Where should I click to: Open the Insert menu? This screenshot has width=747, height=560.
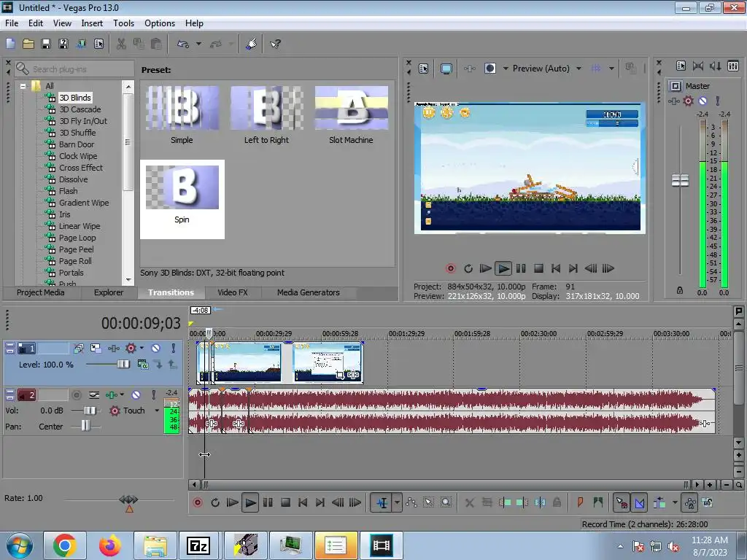click(x=91, y=23)
